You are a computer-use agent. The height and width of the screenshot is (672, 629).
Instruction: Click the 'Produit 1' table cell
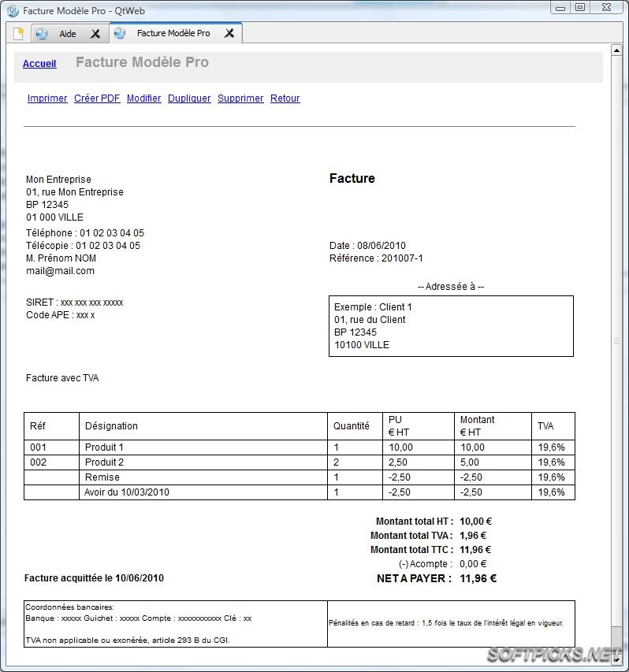coord(203,447)
